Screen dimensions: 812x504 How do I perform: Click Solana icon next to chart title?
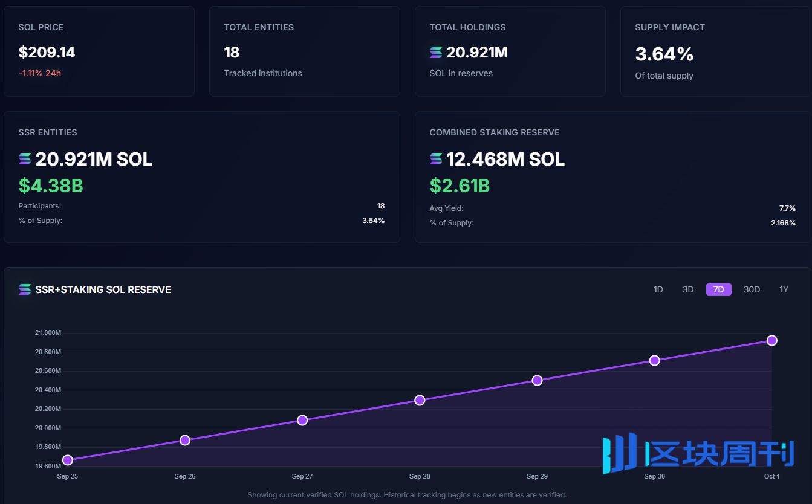point(25,289)
